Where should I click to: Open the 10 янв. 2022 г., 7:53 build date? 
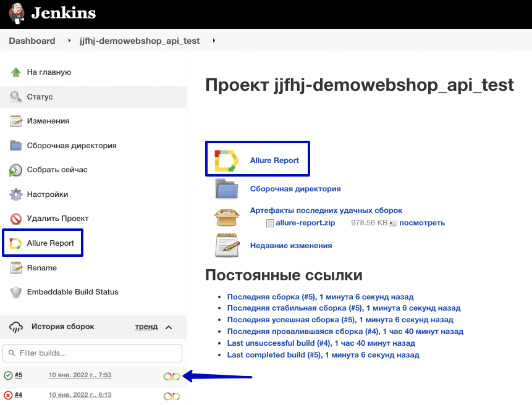tap(80, 375)
